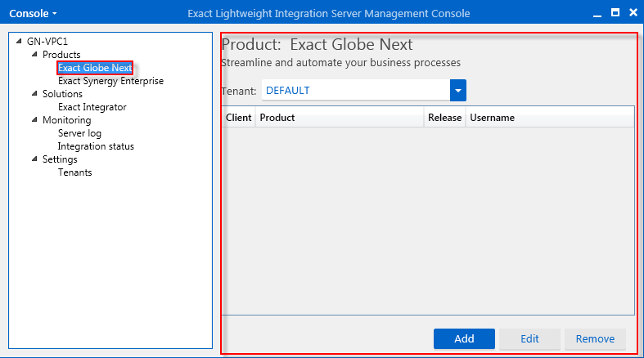The width and height of the screenshot is (644, 358).
Task: Click the DEFAULT tenant combo box
Action: 355,91
